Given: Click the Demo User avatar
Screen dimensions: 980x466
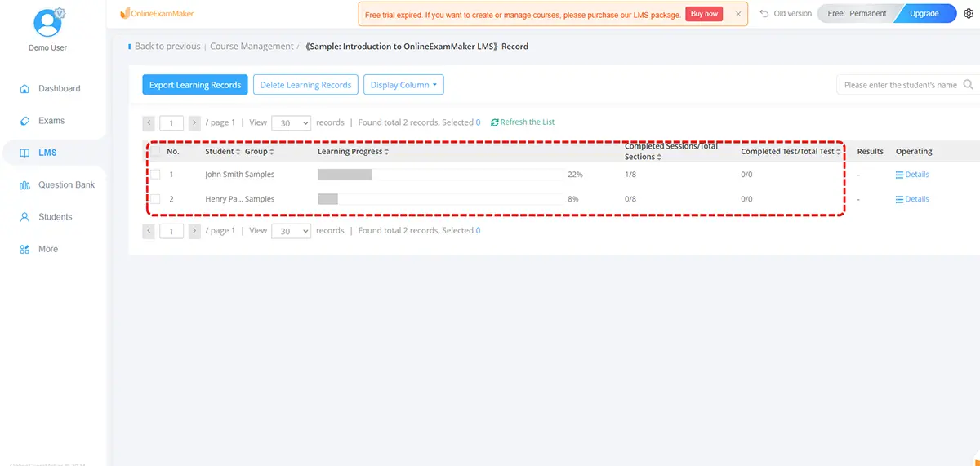Looking at the screenshot, I should [x=47, y=22].
